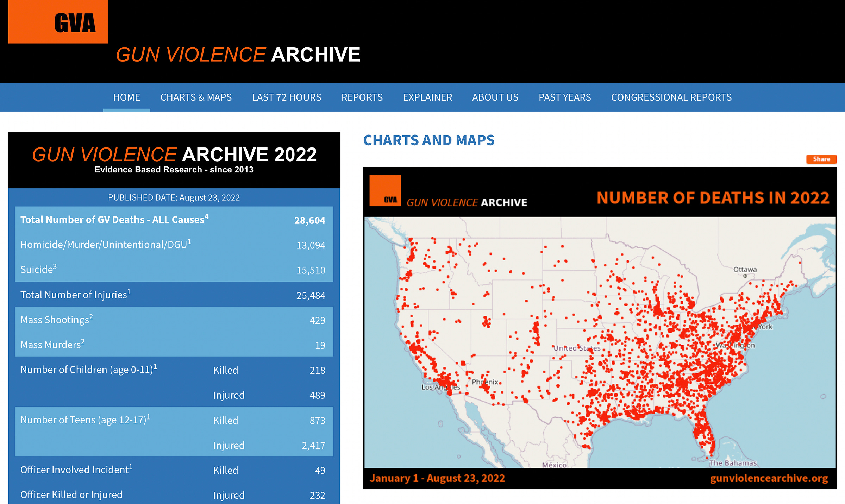The width and height of the screenshot is (845, 504).
Task: Select Total Number of GV Deaths row
Action: pyautogui.click(x=174, y=219)
